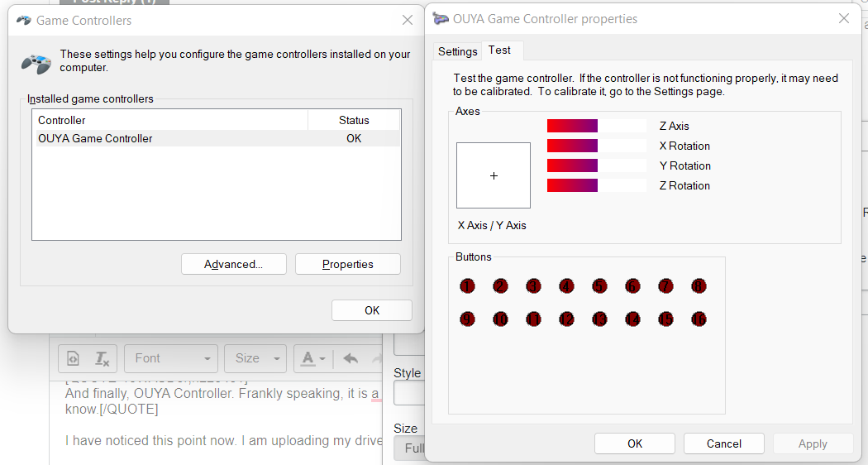Click the gamepad icon in Game Controllers title bar
The height and width of the screenshot is (465, 868).
pyautogui.click(x=23, y=21)
